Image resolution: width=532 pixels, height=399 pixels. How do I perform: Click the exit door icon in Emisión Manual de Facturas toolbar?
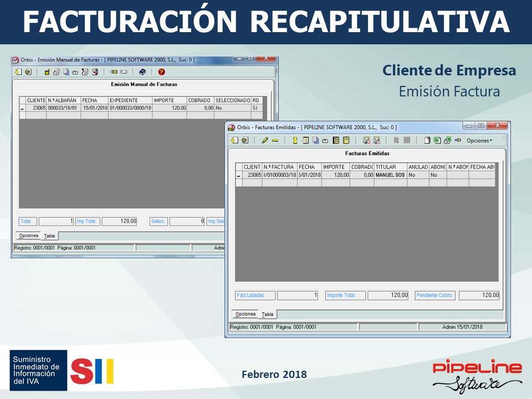coord(18,72)
